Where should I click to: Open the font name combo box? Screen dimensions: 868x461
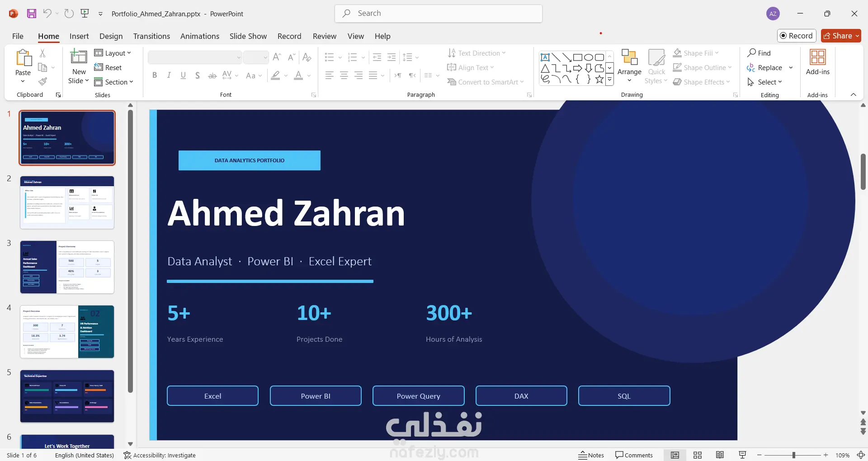(x=195, y=57)
